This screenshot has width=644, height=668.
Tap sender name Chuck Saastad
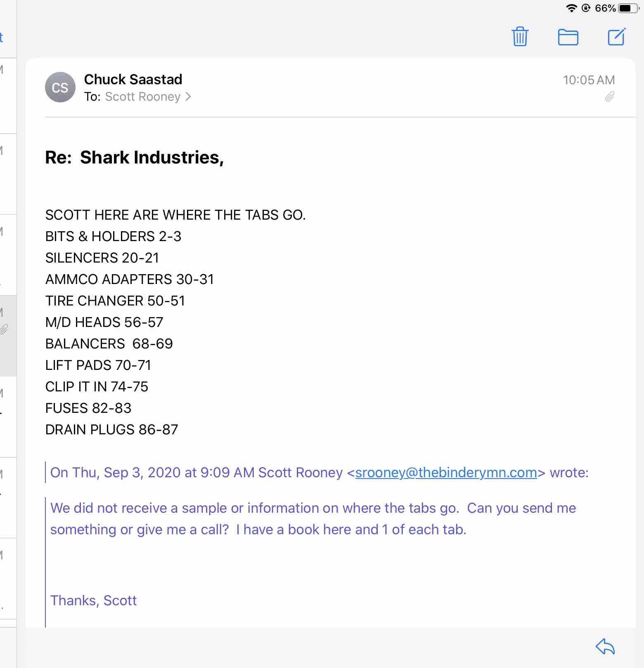pyautogui.click(x=133, y=79)
